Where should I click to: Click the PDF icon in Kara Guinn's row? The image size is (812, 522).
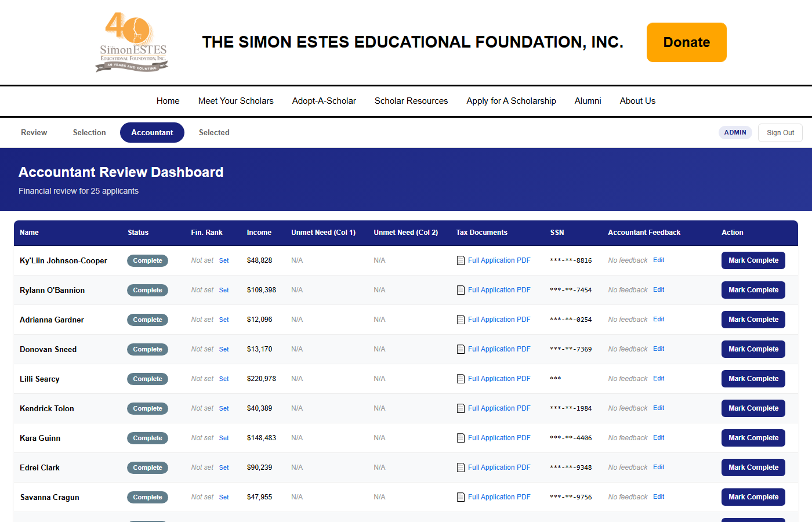tap(461, 438)
